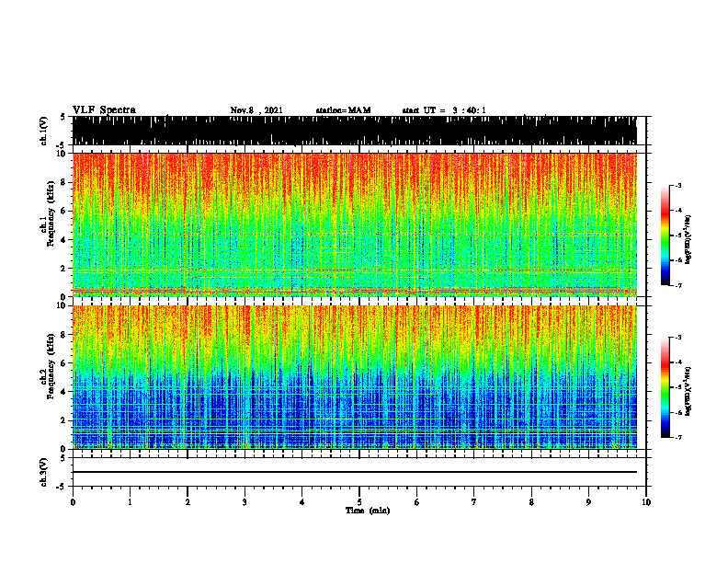Click the 4 kHz tick label on ch.1 axis
Image resolution: width=728 pixels, height=563 pixels.
(64, 240)
